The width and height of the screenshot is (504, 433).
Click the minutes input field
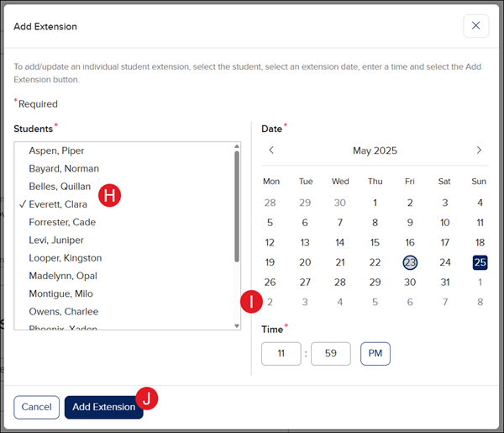(330, 354)
